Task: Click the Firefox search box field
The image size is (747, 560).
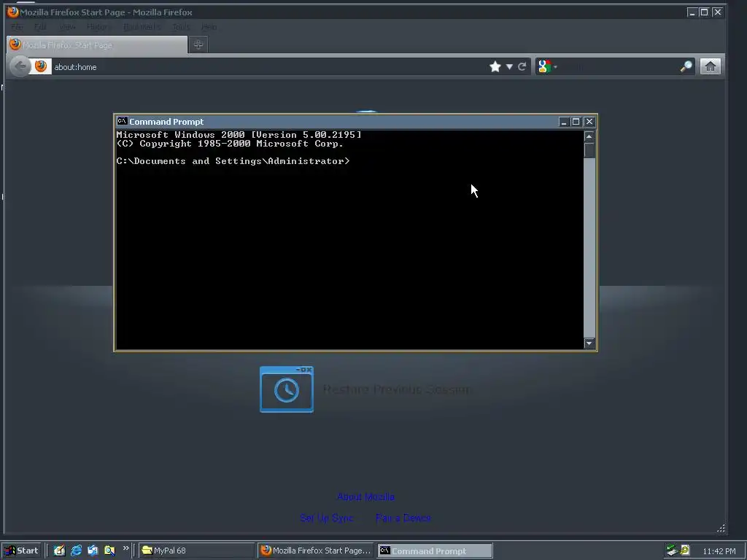Action: click(x=619, y=66)
